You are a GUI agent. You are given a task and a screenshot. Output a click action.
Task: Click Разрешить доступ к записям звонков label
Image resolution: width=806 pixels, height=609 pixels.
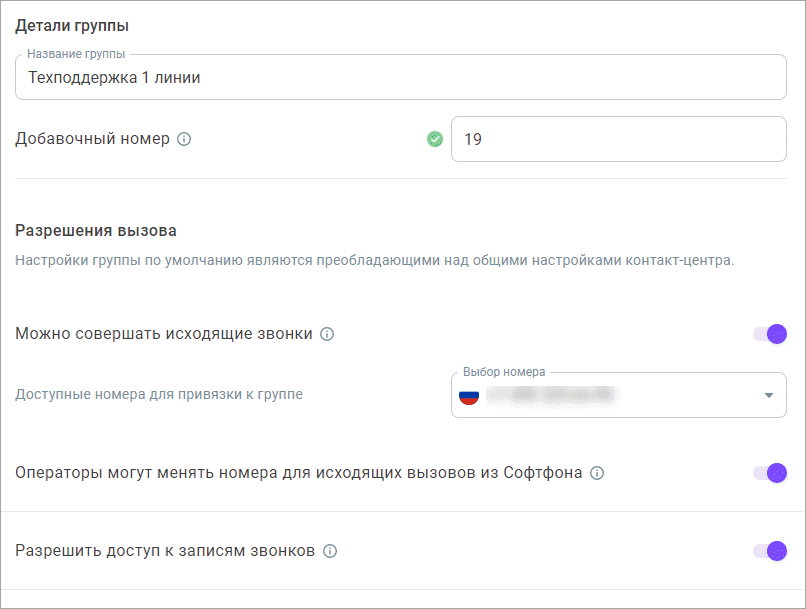(165, 551)
